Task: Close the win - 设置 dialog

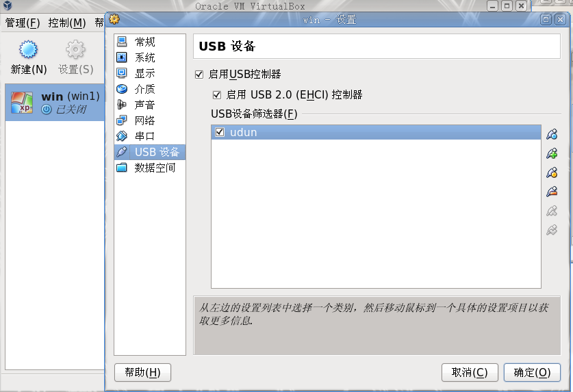Action: pos(560,19)
